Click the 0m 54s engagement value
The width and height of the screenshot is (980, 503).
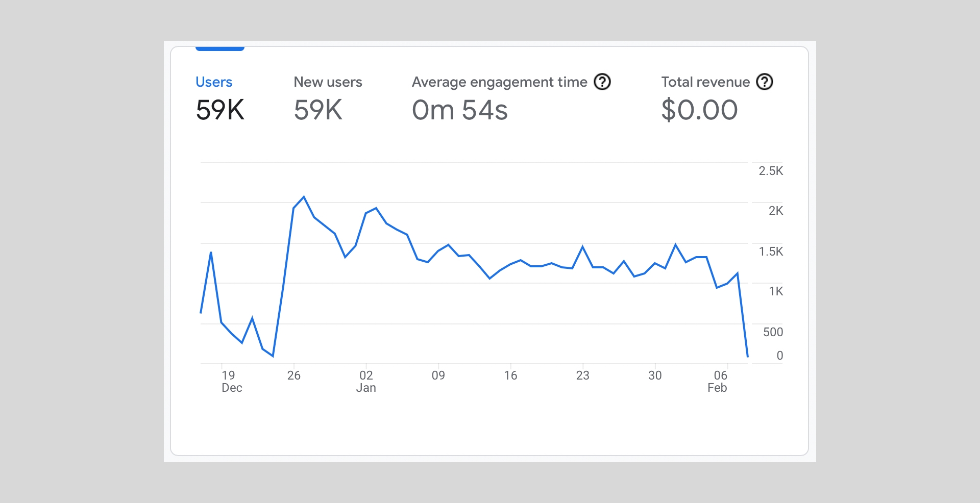pos(459,110)
